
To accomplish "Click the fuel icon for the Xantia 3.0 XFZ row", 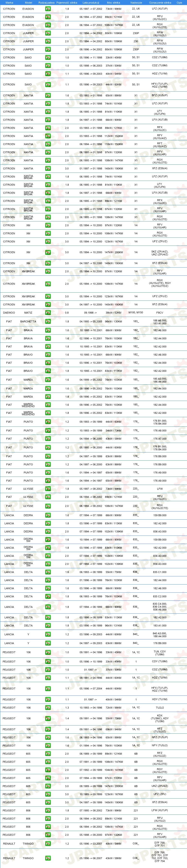I will tap(48, 168).
